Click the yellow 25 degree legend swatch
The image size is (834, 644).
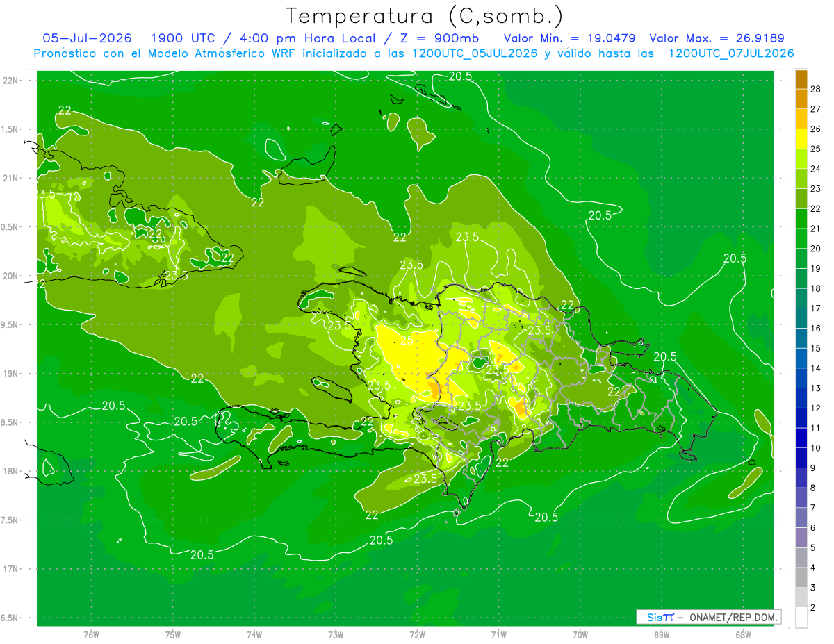[801, 139]
